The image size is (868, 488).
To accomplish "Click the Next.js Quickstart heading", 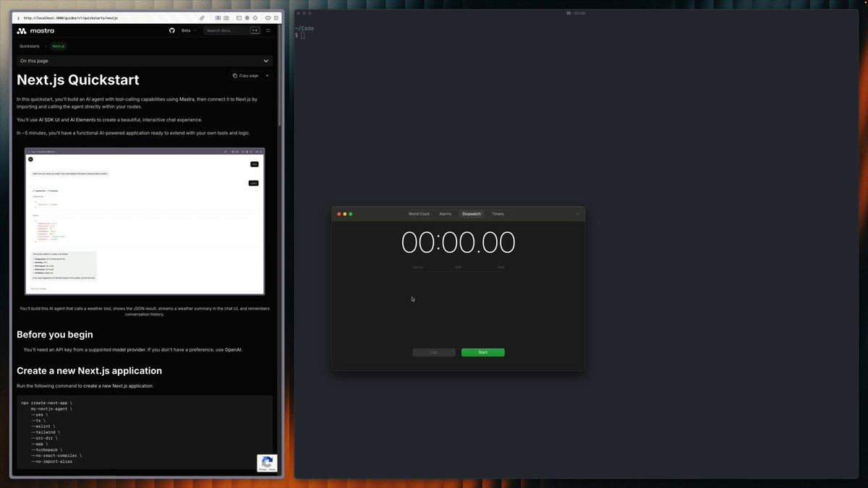I will coord(78,80).
